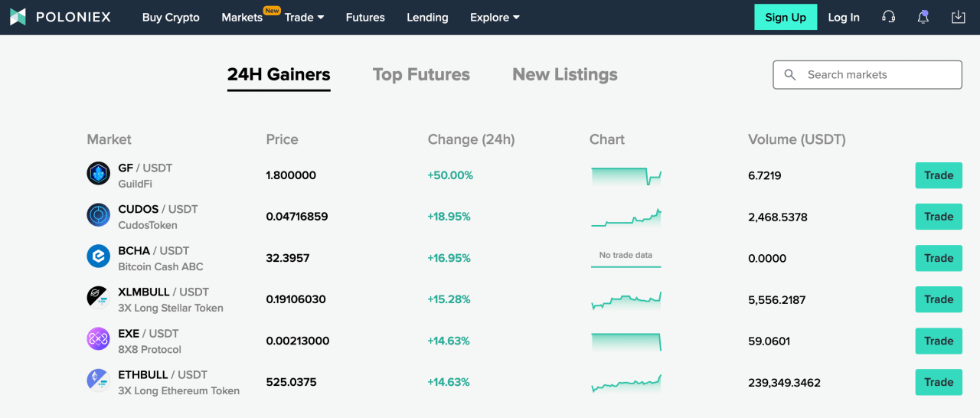Open the notifications bell
980x418 pixels.
923,17
